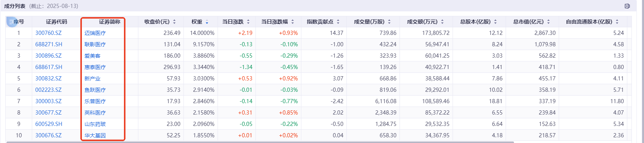This screenshot has width=644, height=143.
Task: Open stock code 300760.SZ link
Action: pos(49,33)
